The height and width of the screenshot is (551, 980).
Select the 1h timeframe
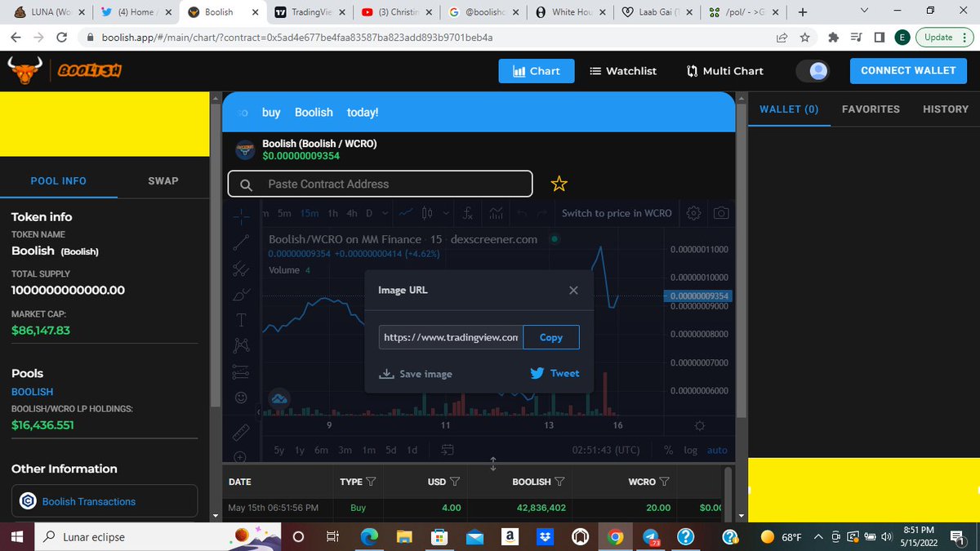coord(333,213)
